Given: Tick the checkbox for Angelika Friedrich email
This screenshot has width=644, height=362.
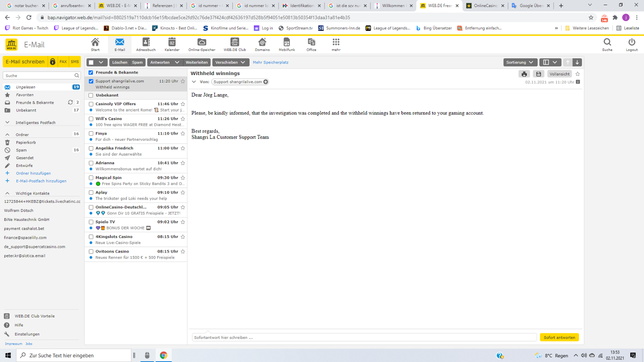Looking at the screenshot, I should coord(91,148).
